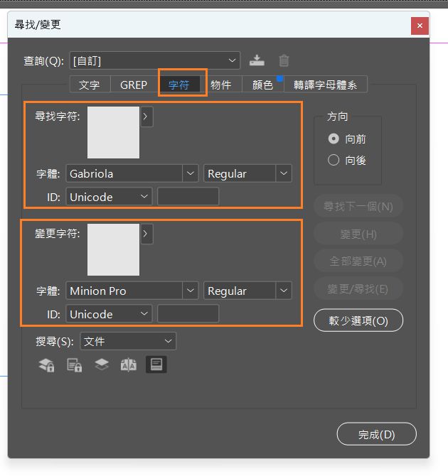Screen dimensions: 448x476
Task: Click the 變更/尋找(E) button
Action: pyautogui.click(x=358, y=289)
